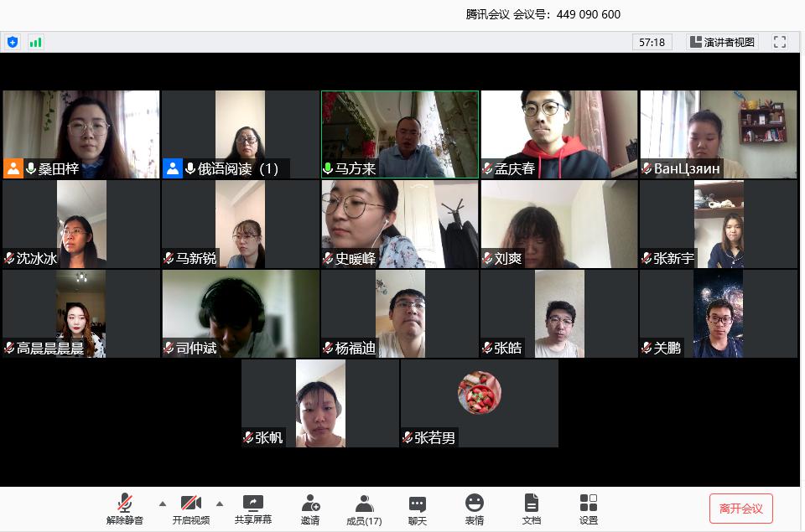805x532 pixels.
Task: Click the 邀请 invite icon
Action: click(x=310, y=509)
